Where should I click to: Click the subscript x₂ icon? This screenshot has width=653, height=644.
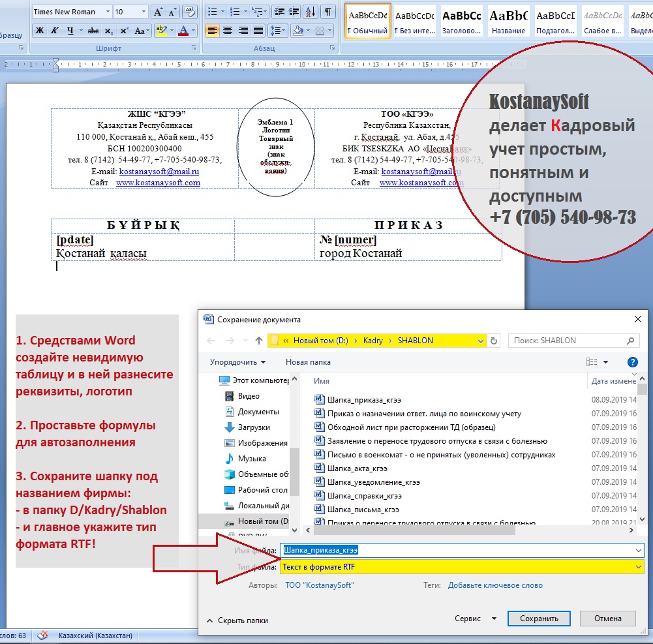coord(109,31)
